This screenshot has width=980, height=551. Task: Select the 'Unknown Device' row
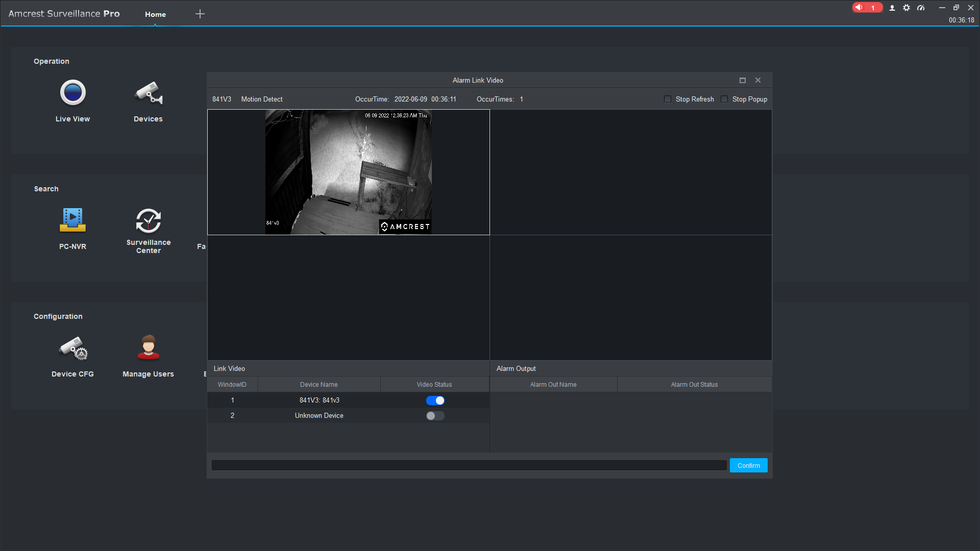click(348, 416)
